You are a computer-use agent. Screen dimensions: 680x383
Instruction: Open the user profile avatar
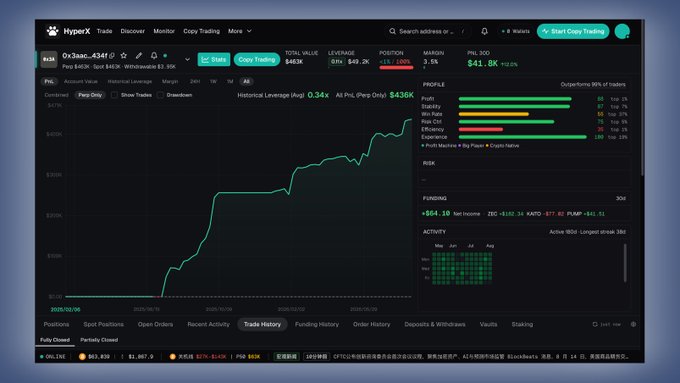click(622, 31)
